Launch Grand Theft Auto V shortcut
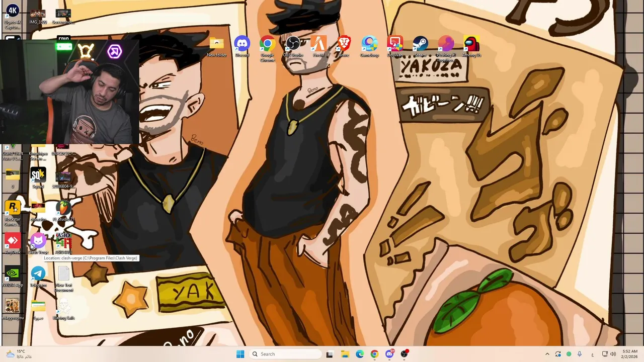Screen dimensions: 644x362 tap(13, 152)
